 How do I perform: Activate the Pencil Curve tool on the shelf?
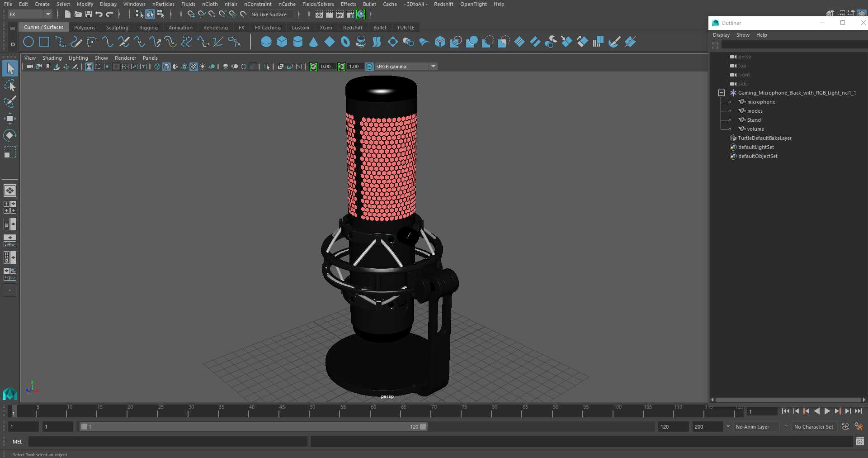pos(76,42)
